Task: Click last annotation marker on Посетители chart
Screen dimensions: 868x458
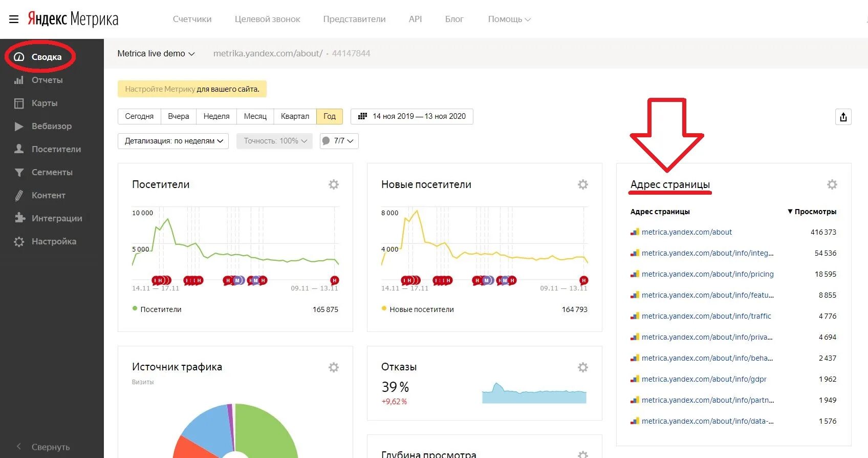Action: (x=335, y=280)
